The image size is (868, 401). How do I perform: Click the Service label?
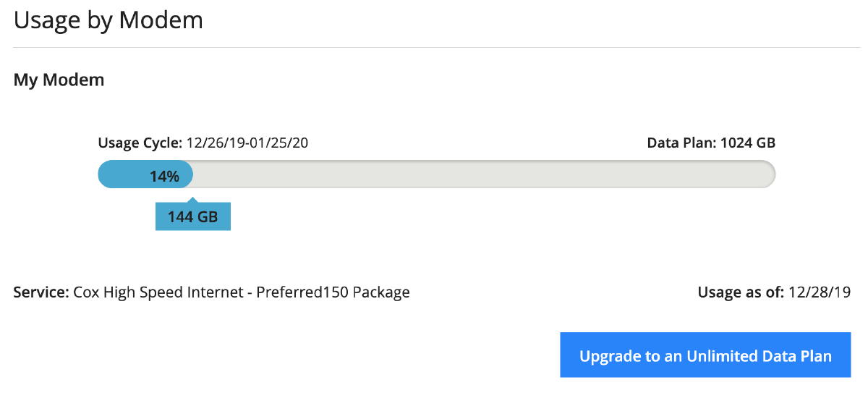click(41, 292)
